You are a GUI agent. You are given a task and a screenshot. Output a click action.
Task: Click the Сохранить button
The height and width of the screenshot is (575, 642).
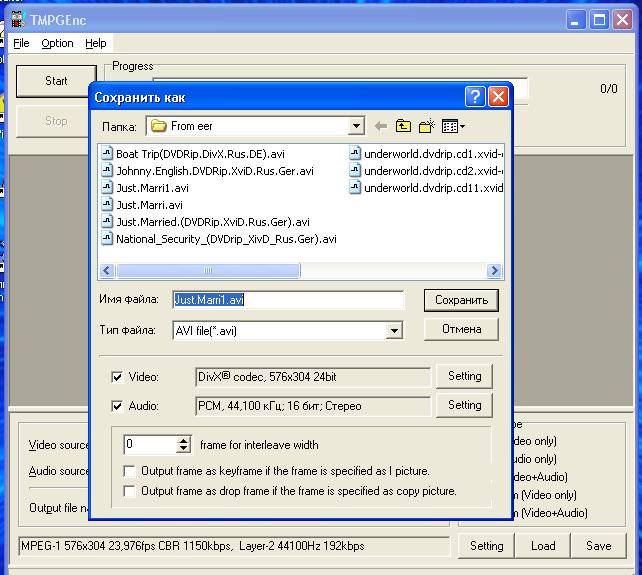[461, 300]
